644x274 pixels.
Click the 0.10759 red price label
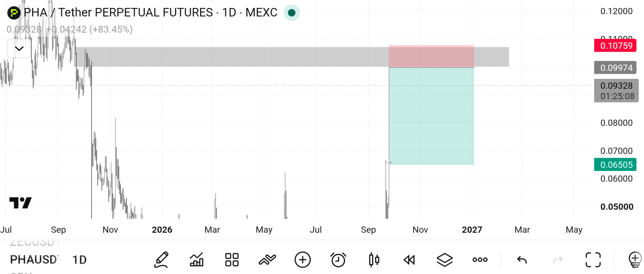(x=615, y=45)
